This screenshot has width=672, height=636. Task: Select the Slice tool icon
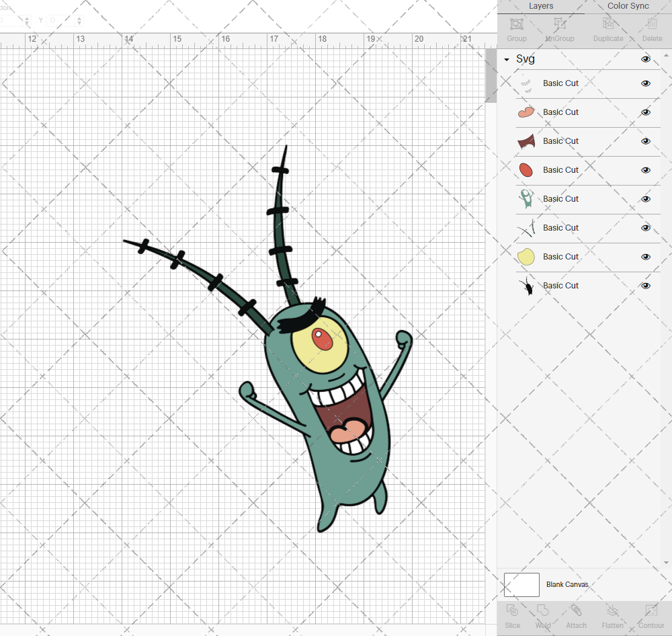512,610
